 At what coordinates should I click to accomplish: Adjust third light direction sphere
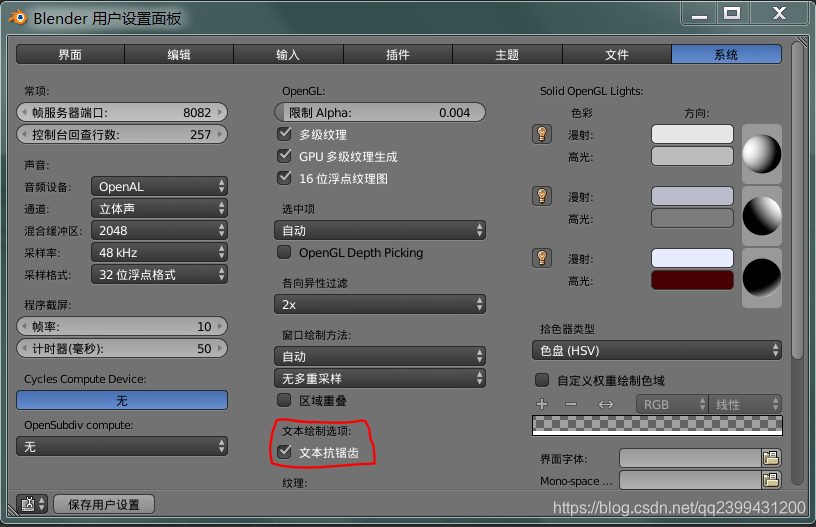pos(761,278)
